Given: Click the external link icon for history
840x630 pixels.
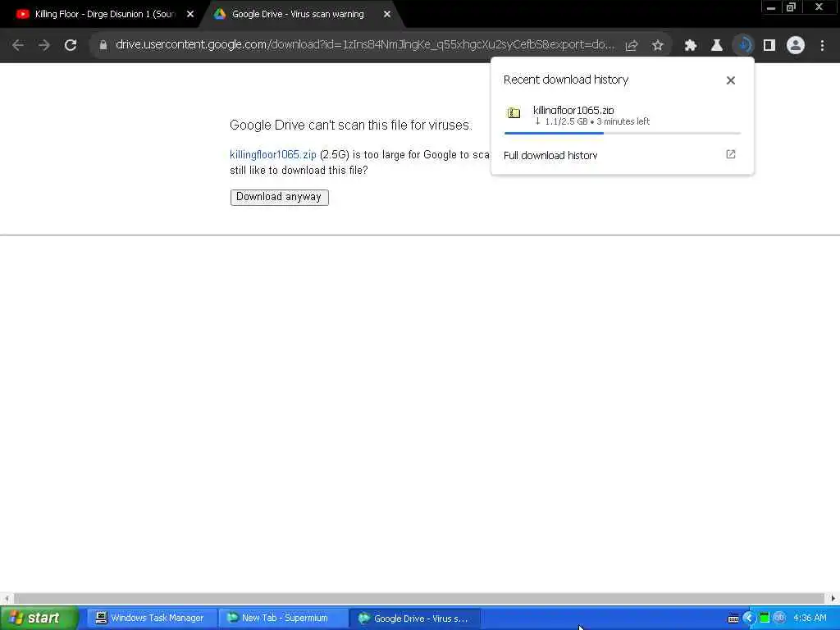Looking at the screenshot, I should click(x=731, y=154).
